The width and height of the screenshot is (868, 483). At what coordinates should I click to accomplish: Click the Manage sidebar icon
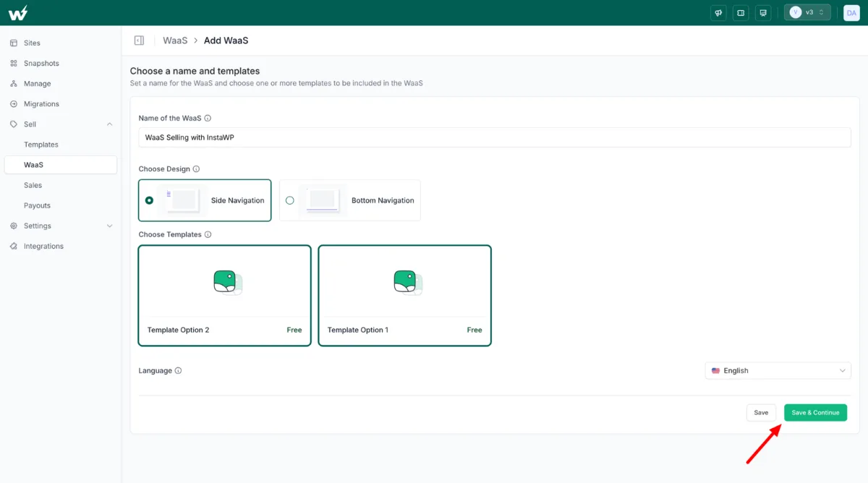click(x=14, y=84)
